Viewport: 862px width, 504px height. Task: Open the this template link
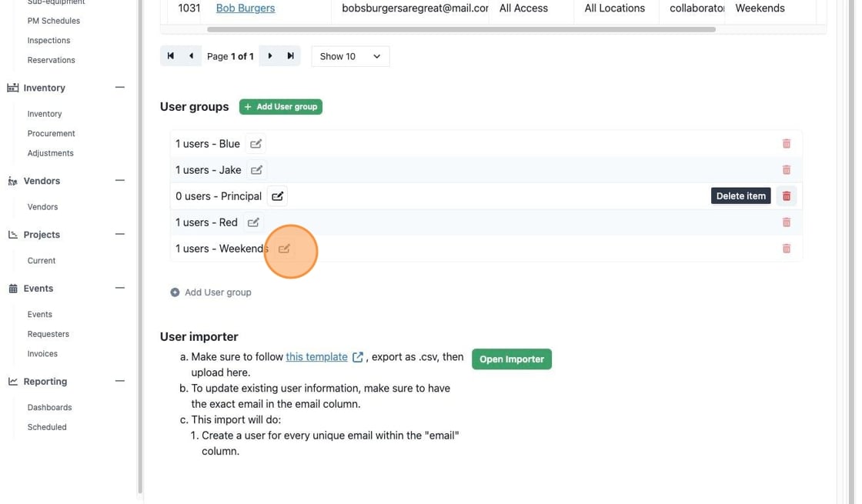tap(316, 357)
